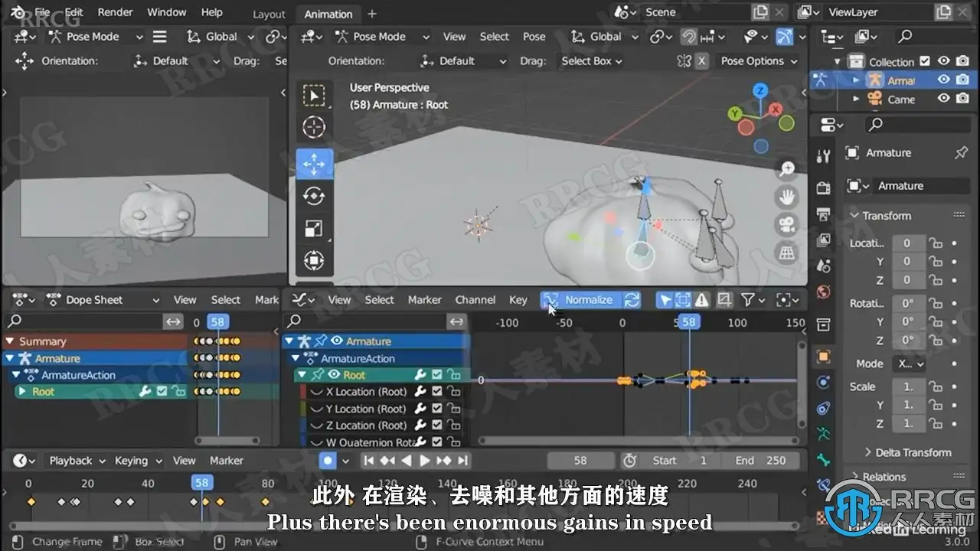Toggle Root checkbox in Dope Sheet
The image size is (980, 551).
[162, 392]
